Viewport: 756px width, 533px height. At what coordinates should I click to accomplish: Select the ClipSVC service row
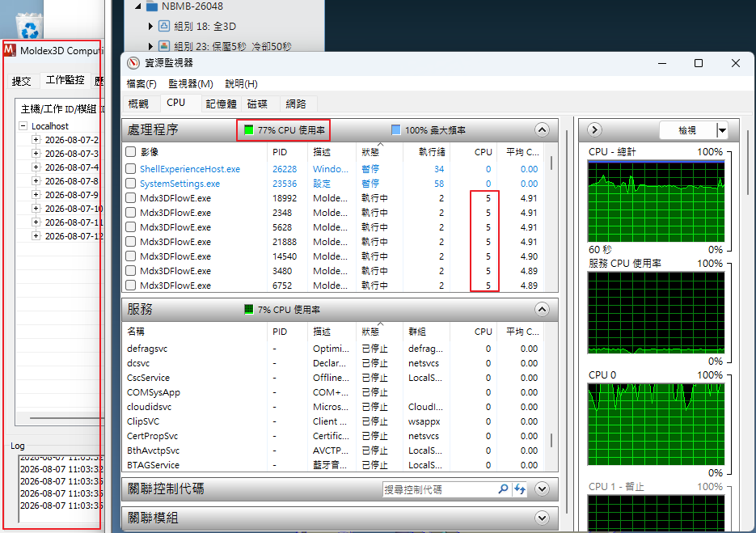pyautogui.click(x=334, y=421)
